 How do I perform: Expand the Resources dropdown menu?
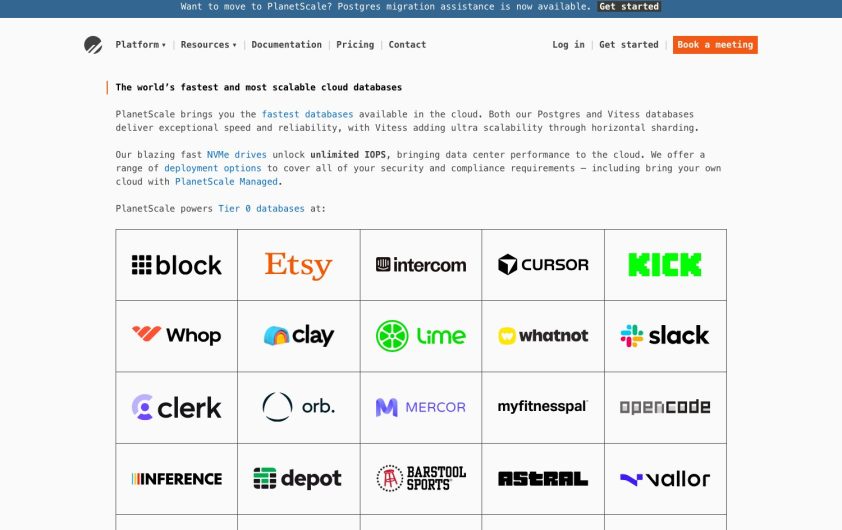pyautogui.click(x=208, y=45)
